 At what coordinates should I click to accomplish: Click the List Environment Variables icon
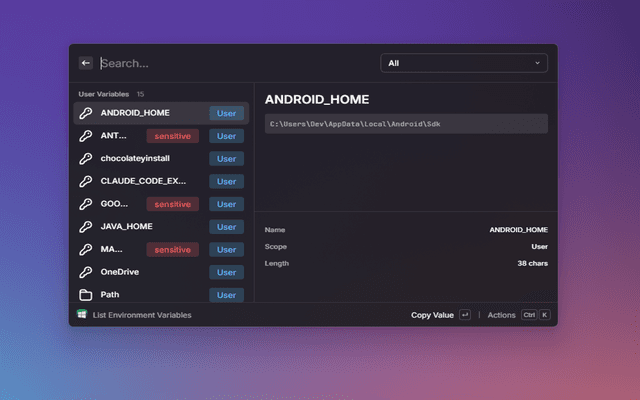pos(82,314)
